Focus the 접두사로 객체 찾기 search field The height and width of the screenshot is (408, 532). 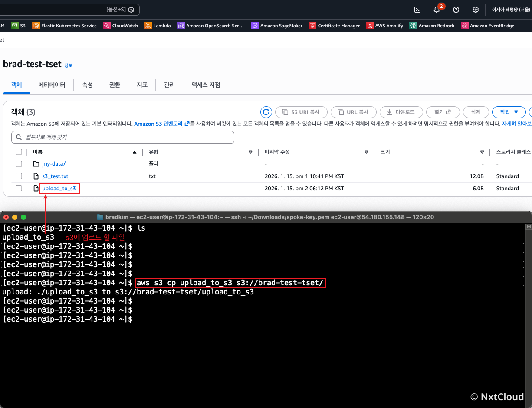pos(123,137)
